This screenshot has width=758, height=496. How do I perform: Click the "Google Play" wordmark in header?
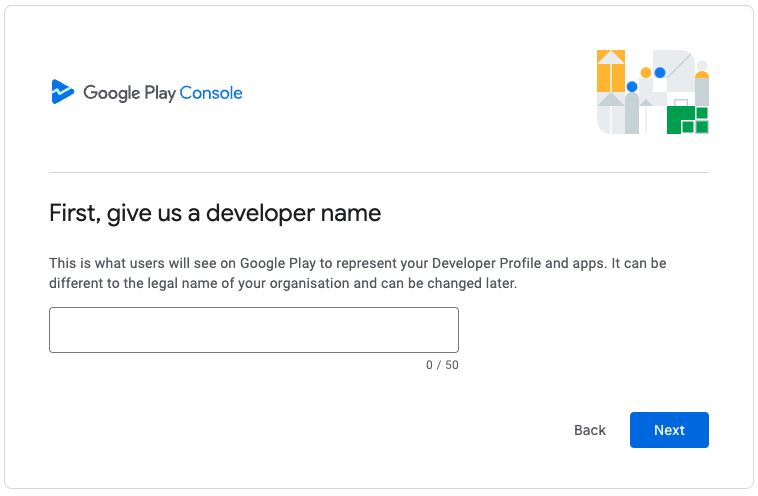(129, 93)
